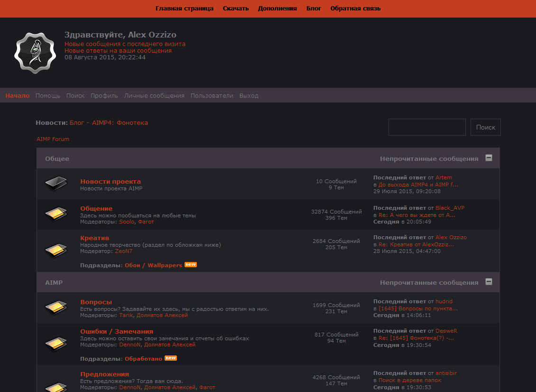The image size is (536, 392).
Task: Collapse the Общее category section
Action: click(489, 158)
